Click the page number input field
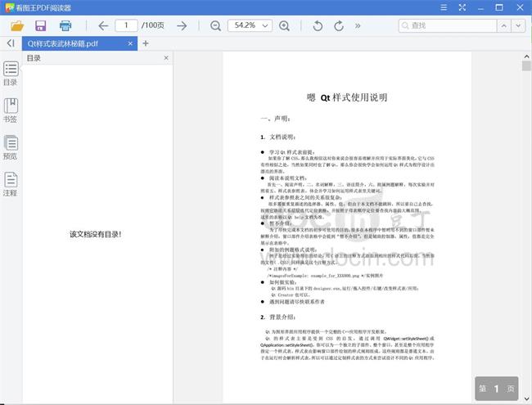The image size is (532, 405). [x=126, y=25]
